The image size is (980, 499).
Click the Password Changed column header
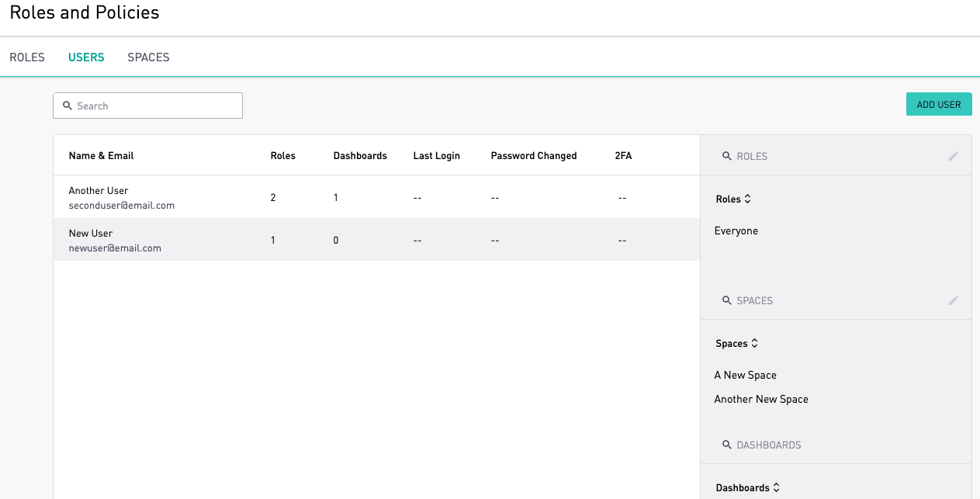[x=534, y=156]
